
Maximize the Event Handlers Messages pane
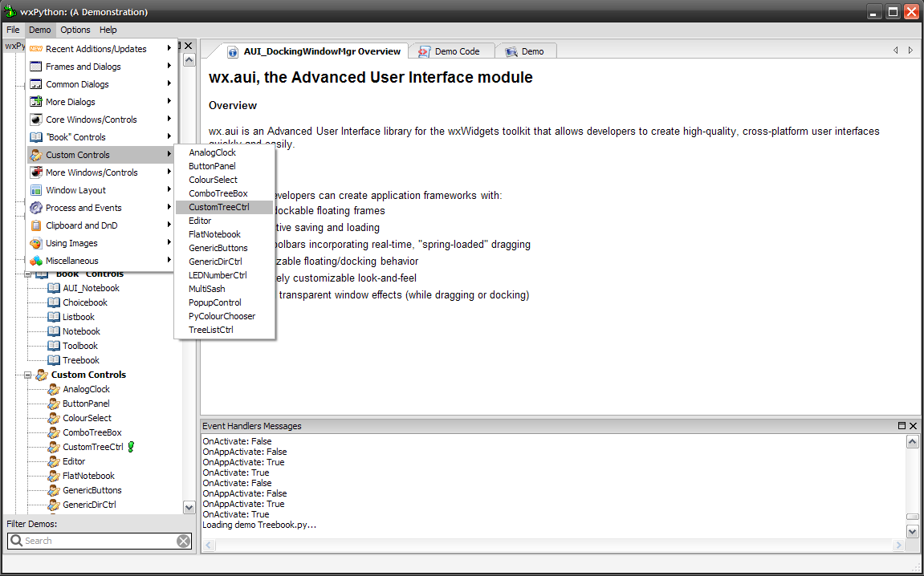(902, 426)
